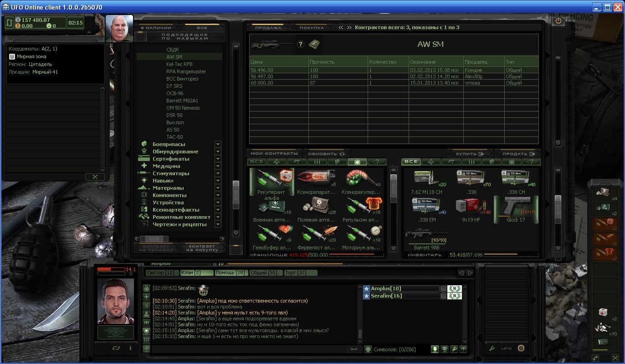The width and height of the screenshot is (625, 364).
Task: Click the green download arrow icon in chat
Action: [435, 349]
